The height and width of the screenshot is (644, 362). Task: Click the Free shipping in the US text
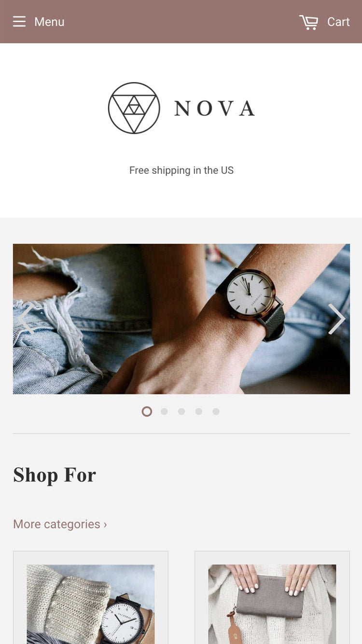181,170
